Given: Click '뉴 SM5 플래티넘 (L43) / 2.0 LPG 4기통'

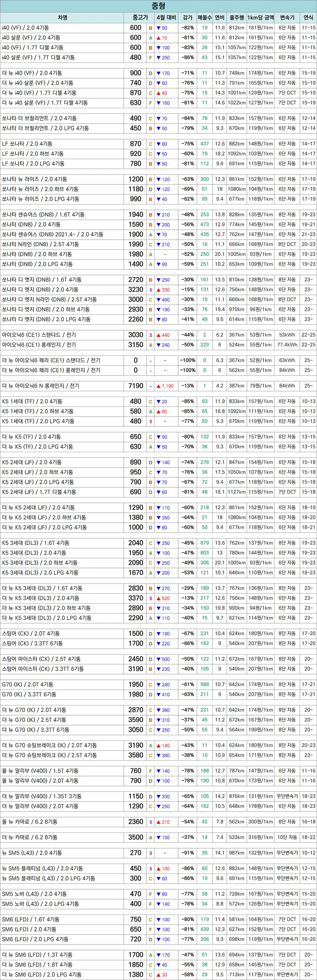Looking at the screenshot, I should [48, 879].
